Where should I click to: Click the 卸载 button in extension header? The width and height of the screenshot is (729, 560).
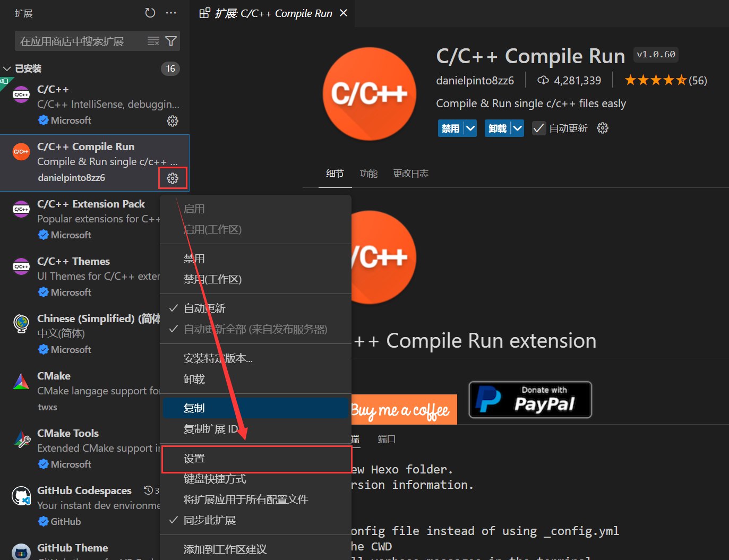[x=498, y=128]
